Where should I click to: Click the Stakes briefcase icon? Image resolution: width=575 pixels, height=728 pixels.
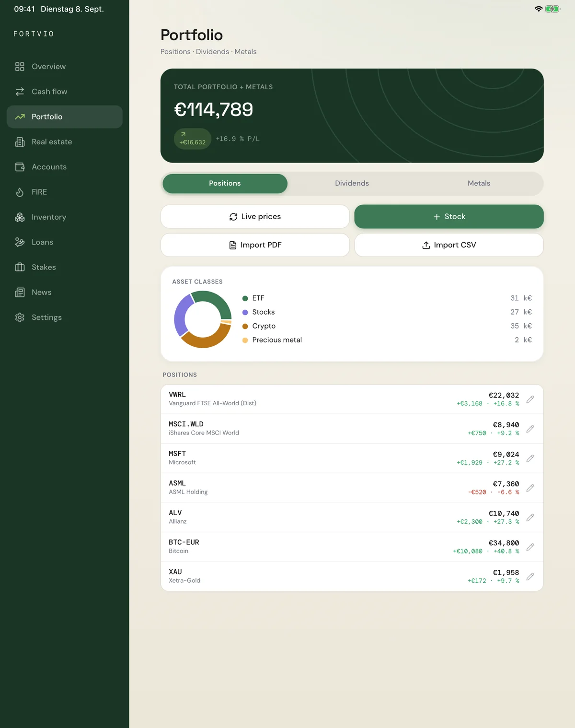[20, 267]
